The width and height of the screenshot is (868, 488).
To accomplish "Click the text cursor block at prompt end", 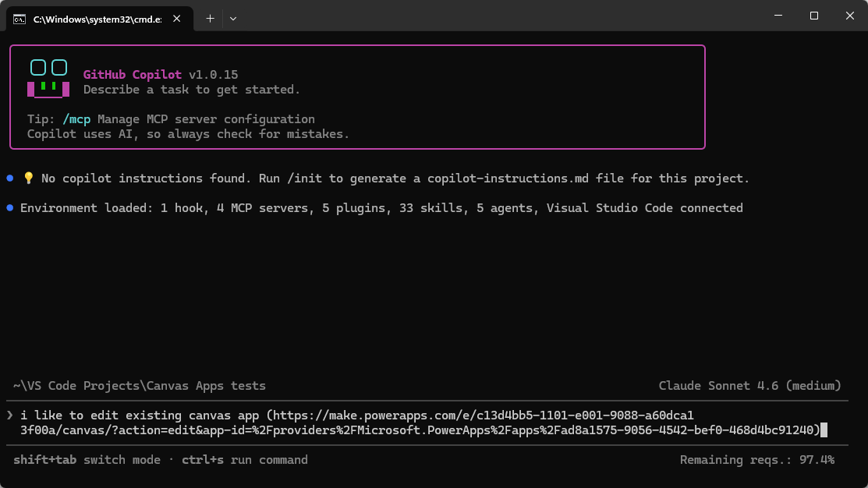I will pyautogui.click(x=824, y=430).
